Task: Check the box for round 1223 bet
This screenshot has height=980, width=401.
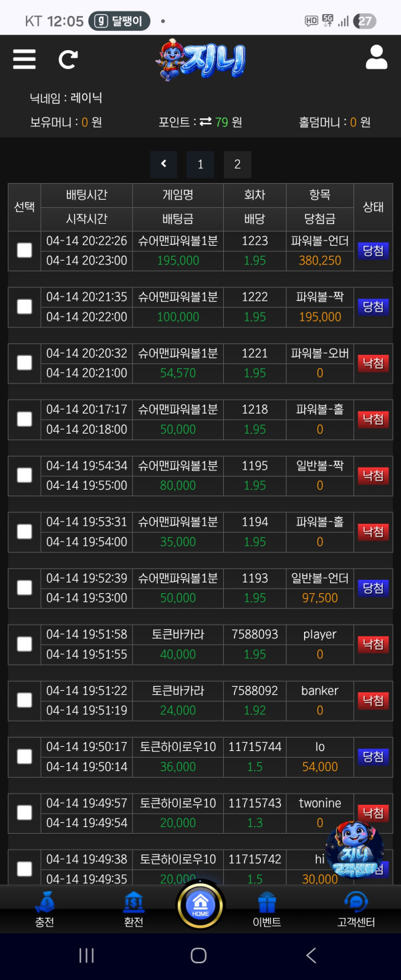Action: [x=24, y=251]
